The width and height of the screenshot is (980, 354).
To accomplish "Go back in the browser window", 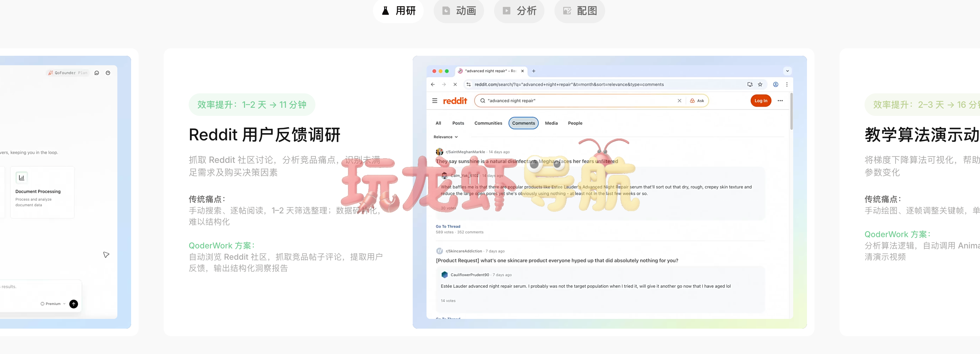I will (x=432, y=84).
